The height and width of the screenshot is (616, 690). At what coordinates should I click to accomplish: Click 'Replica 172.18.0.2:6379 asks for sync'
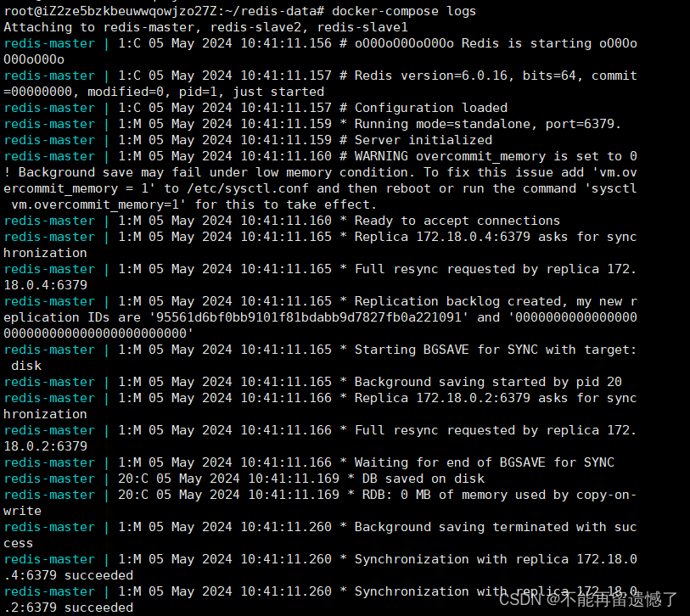[496, 398]
